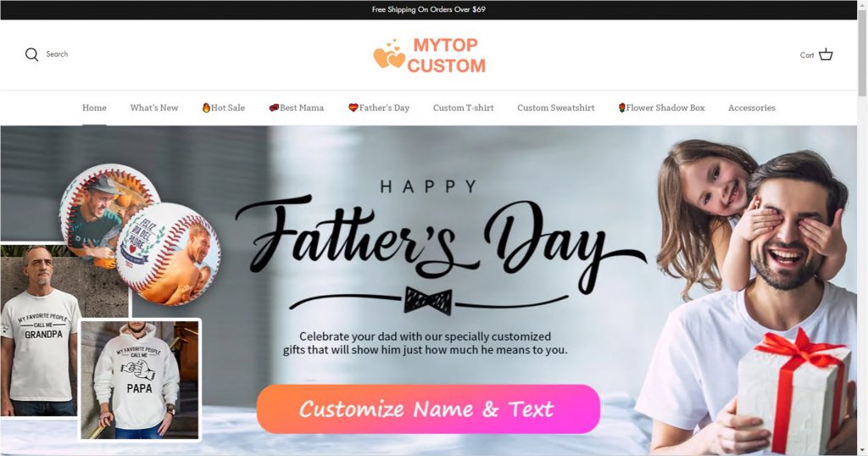The height and width of the screenshot is (456, 868).
Task: Click the rose icon beside Flower Shadow Box
Action: coord(621,108)
